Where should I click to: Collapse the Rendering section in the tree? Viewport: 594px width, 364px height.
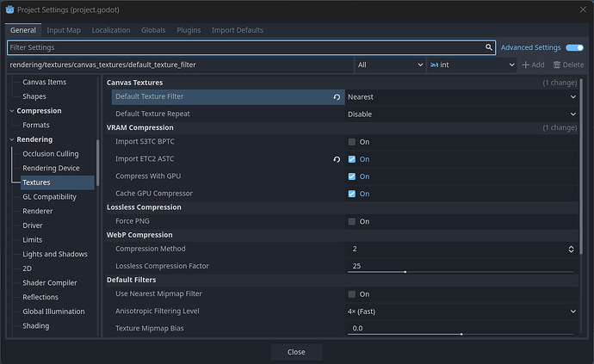pyautogui.click(x=12, y=139)
